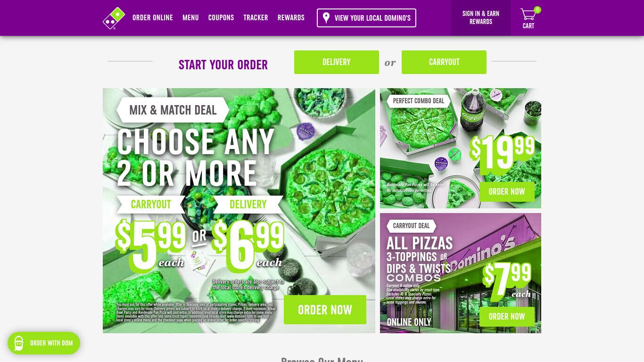Go to Coupons page
Viewport: 644px width, 362px height.
pos(221,18)
